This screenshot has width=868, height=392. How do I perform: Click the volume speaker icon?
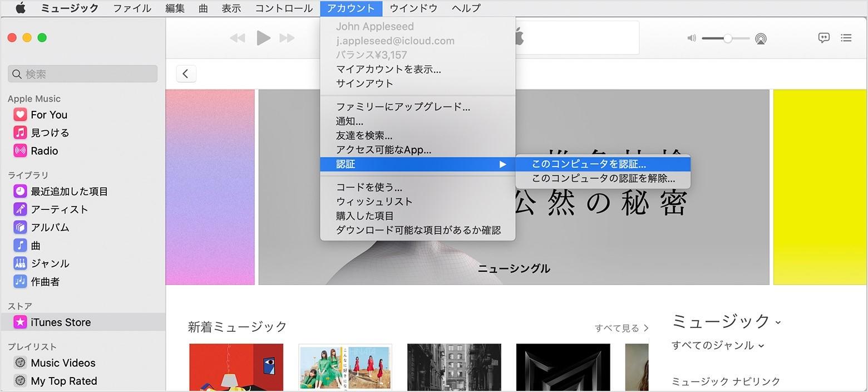pos(692,38)
